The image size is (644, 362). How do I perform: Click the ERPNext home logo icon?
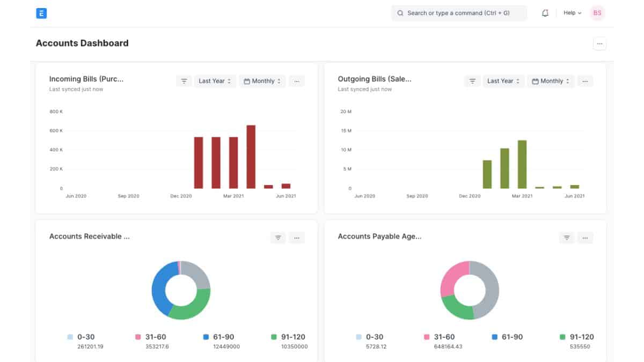pos(41,13)
